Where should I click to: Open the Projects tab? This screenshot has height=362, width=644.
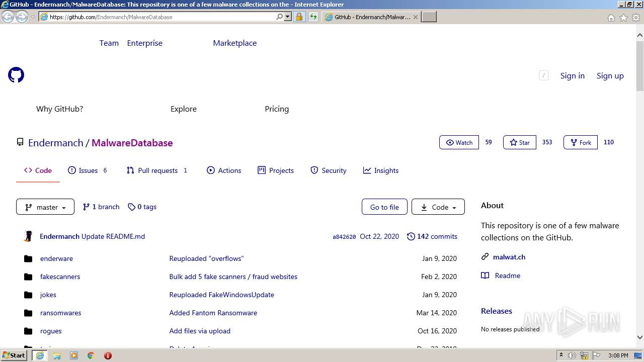point(276,170)
